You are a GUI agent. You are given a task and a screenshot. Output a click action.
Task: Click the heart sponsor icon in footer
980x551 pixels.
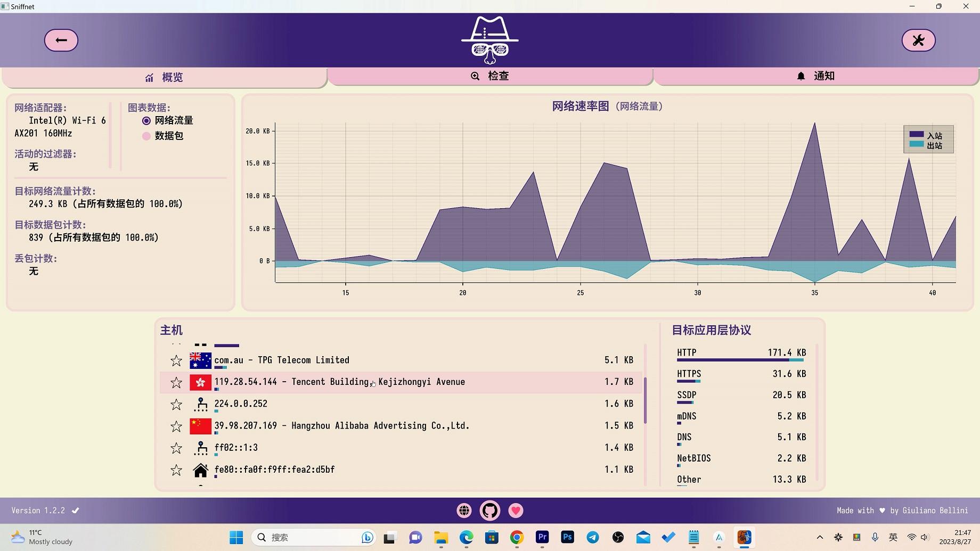[x=515, y=511]
